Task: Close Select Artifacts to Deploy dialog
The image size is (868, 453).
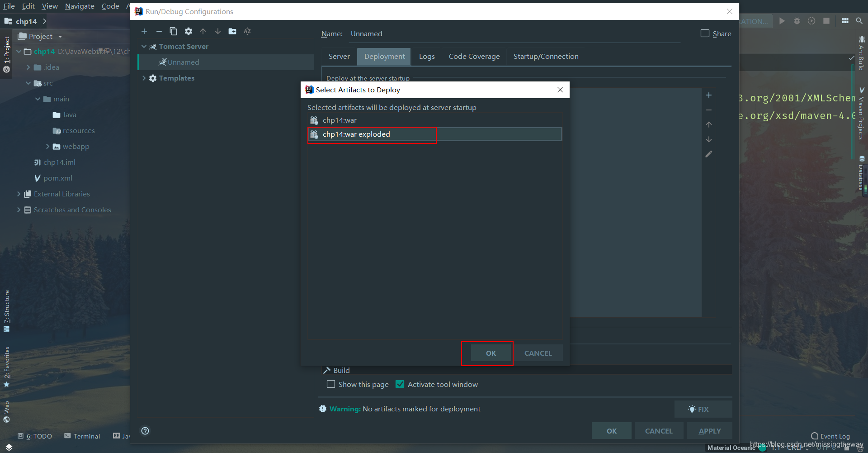Action: 560,90
